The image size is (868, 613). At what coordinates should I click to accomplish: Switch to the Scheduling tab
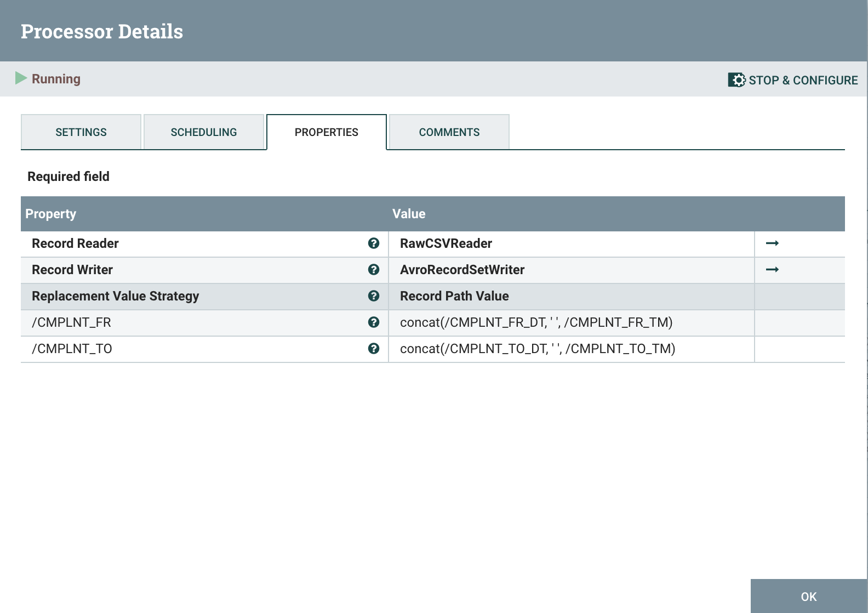point(204,132)
